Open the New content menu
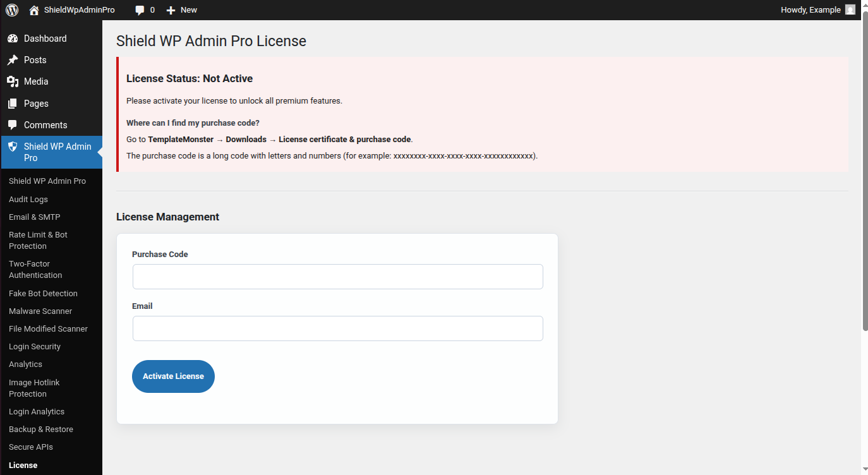The image size is (868, 475). click(182, 10)
